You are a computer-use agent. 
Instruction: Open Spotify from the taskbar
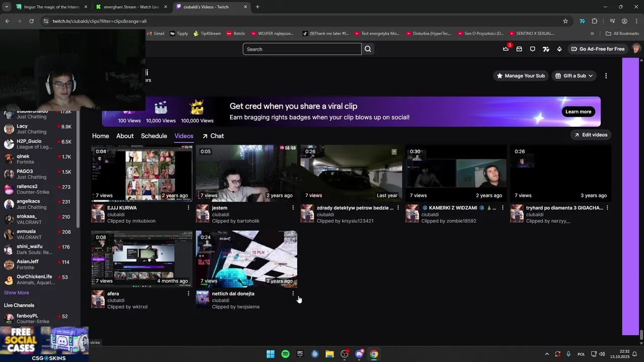[285, 354]
